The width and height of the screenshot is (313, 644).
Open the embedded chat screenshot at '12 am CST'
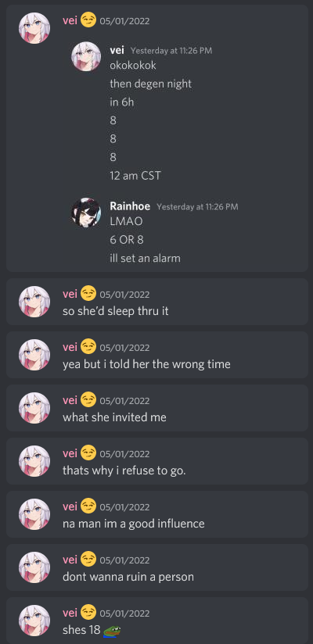point(135,176)
